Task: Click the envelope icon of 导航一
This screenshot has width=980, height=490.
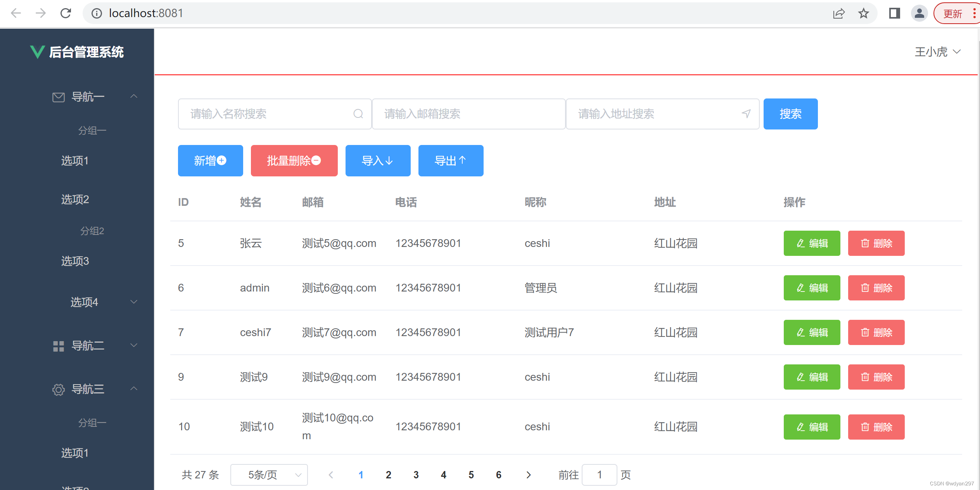Action: tap(59, 97)
